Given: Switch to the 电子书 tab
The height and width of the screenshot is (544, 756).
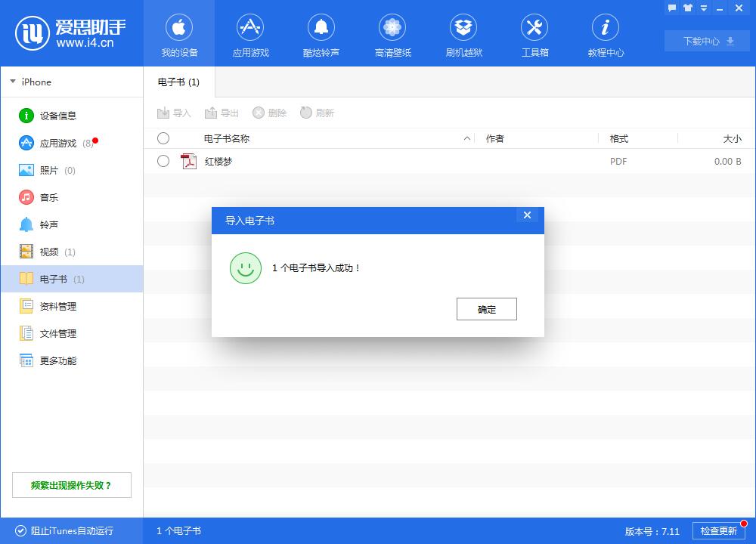Looking at the screenshot, I should (x=178, y=83).
